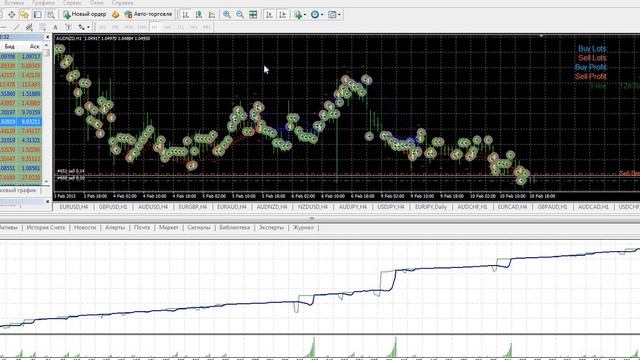Expand the arrows tool dropdown
Image resolution: width=640 pixels, height=360 pixels.
[88, 27]
